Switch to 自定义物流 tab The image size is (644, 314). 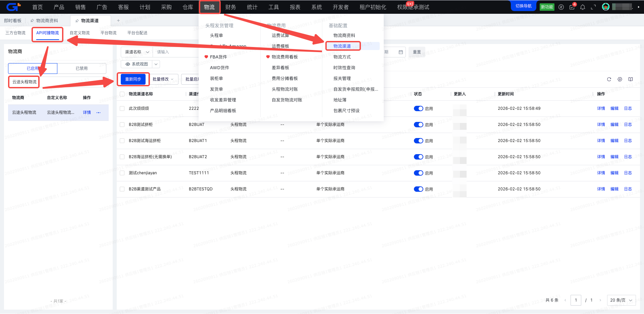80,33
